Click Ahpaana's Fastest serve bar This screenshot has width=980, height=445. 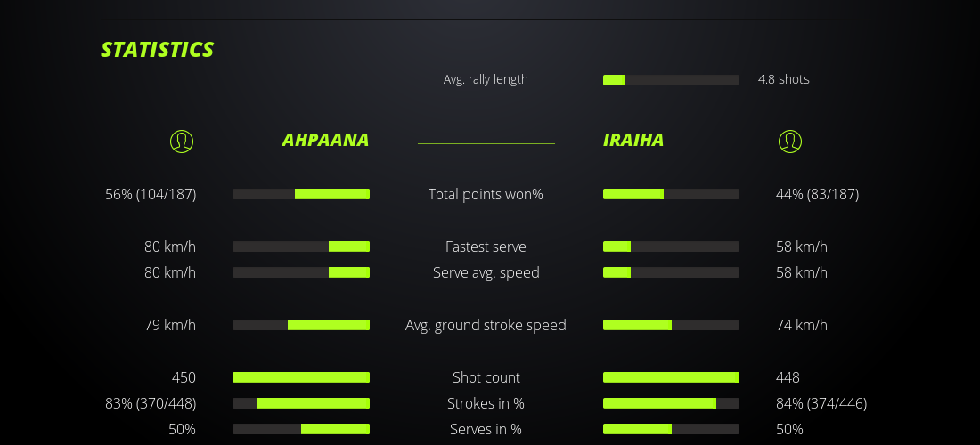(x=301, y=247)
